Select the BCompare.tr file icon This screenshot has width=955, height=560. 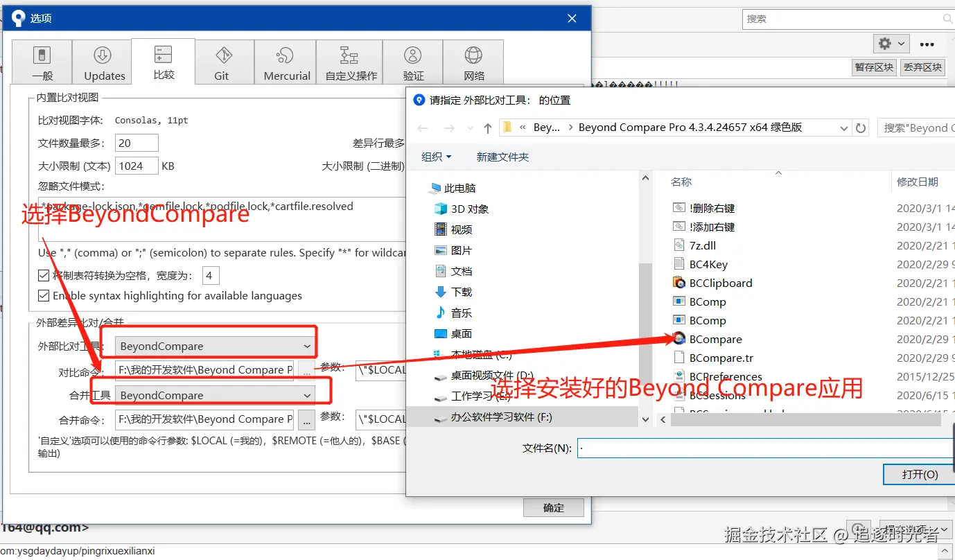coord(678,358)
